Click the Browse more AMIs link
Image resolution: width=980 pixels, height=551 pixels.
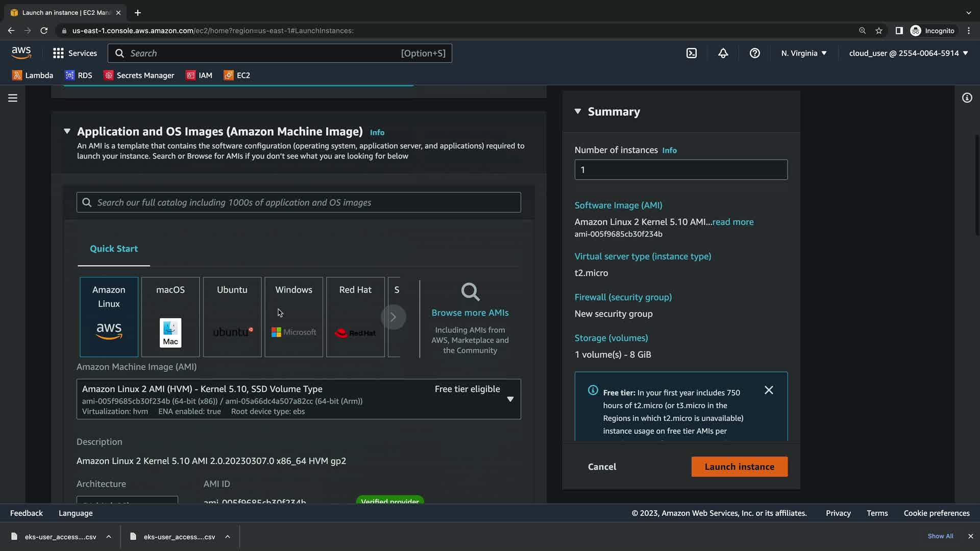(470, 312)
